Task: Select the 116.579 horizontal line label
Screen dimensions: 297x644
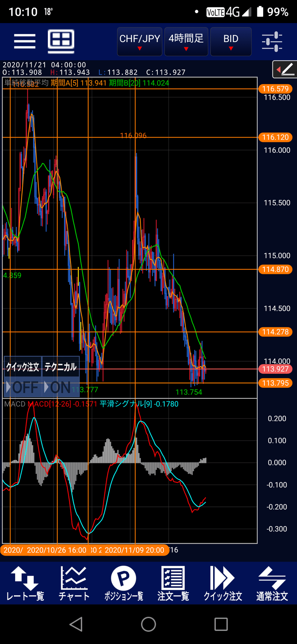Action: point(275,89)
